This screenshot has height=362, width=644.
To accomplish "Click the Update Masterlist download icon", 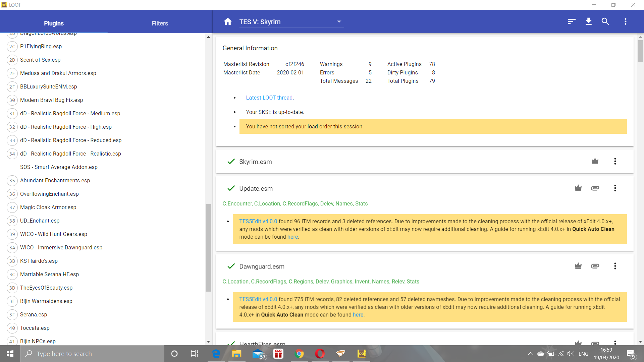I will click(x=589, y=21).
